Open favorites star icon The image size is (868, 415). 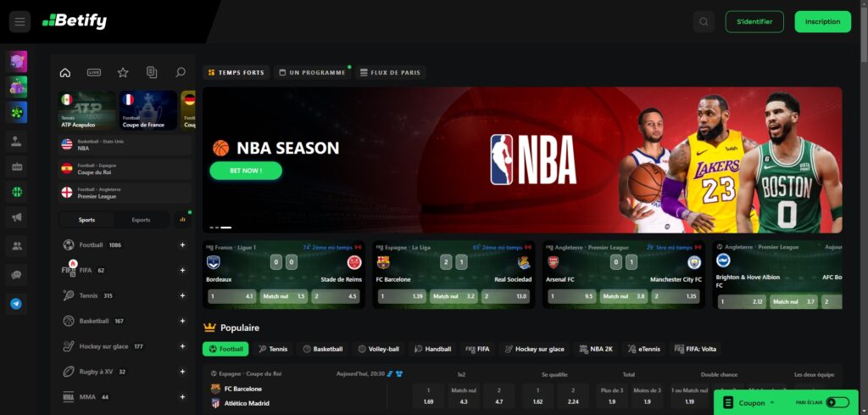[x=123, y=73]
